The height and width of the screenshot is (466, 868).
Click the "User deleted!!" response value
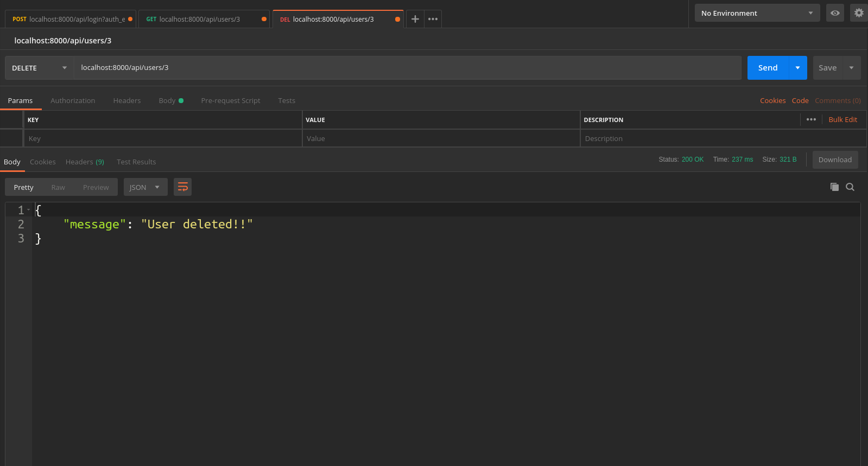[197, 224]
